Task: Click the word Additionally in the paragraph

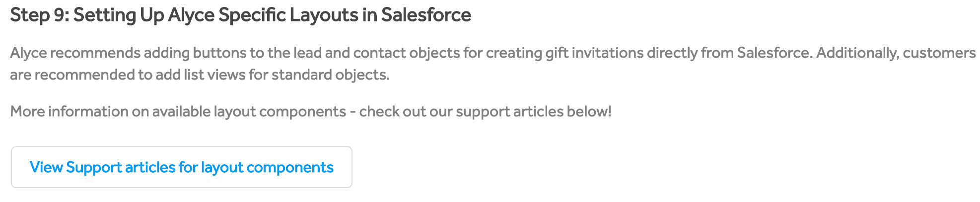Action: [857, 53]
